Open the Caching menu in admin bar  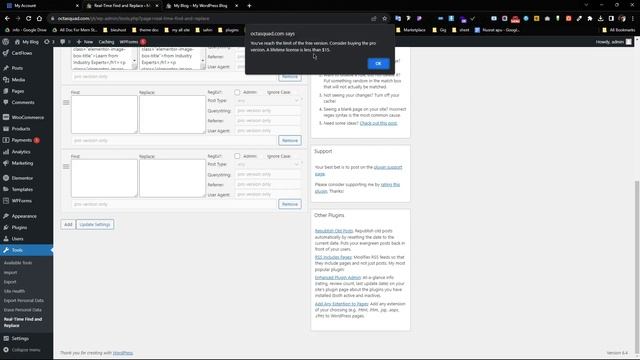(x=106, y=42)
